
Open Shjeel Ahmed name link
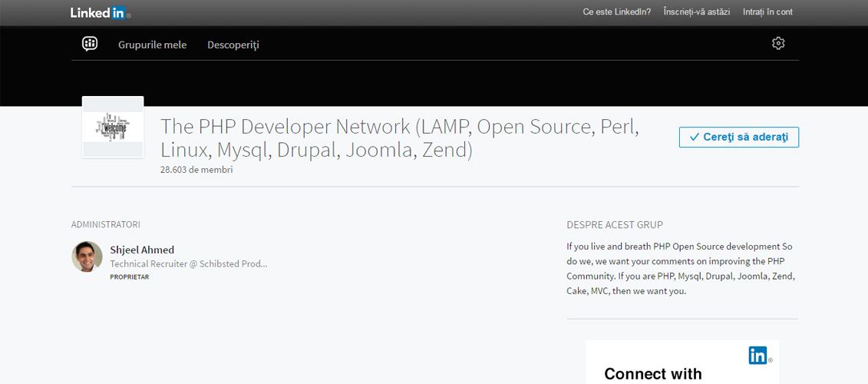coord(142,250)
